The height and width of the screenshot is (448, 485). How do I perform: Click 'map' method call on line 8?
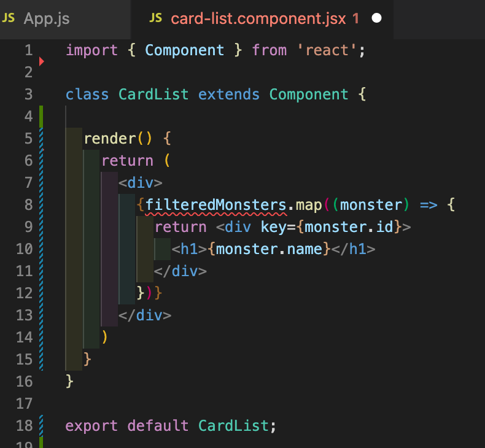point(309,206)
